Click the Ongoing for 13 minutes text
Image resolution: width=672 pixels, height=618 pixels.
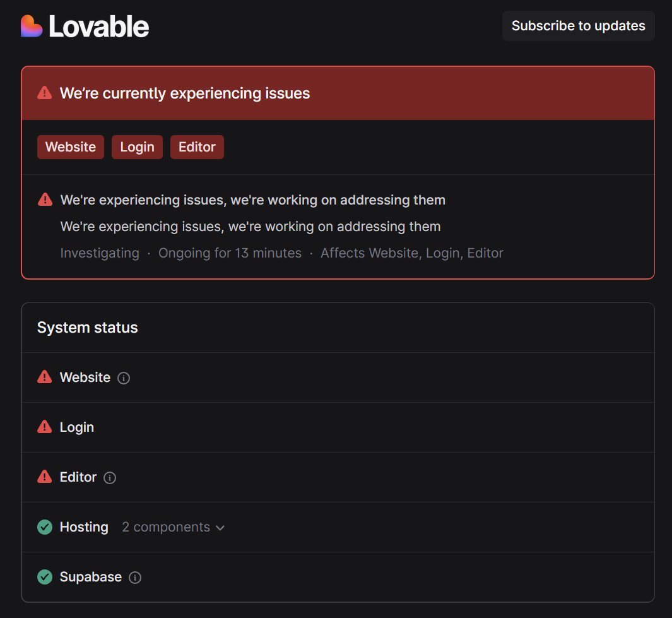[x=230, y=253]
